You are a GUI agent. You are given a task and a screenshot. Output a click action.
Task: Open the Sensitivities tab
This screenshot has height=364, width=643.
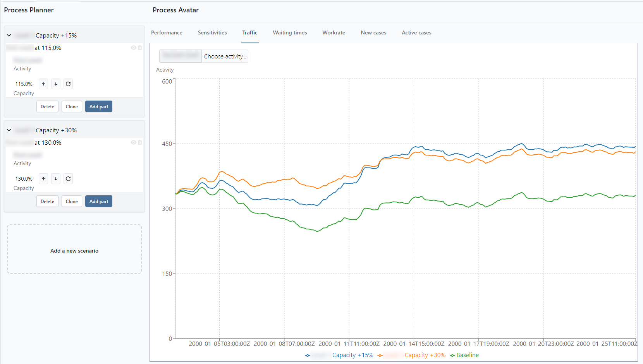[212, 33]
